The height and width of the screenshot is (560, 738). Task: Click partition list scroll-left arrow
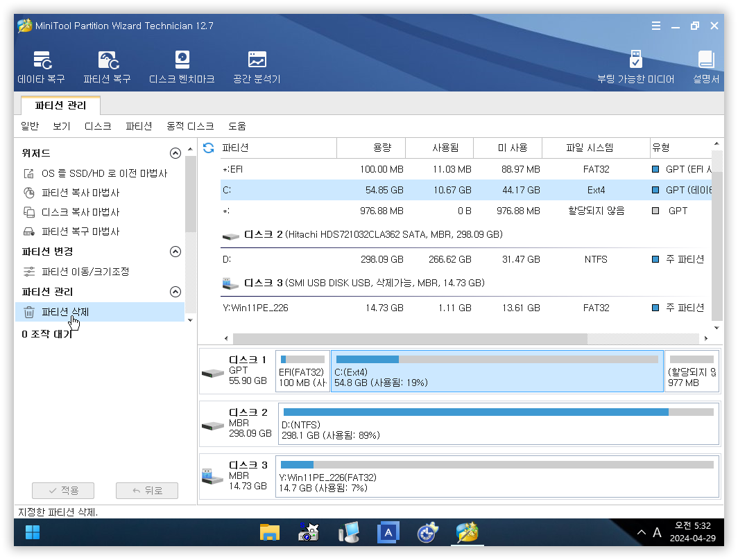226,338
